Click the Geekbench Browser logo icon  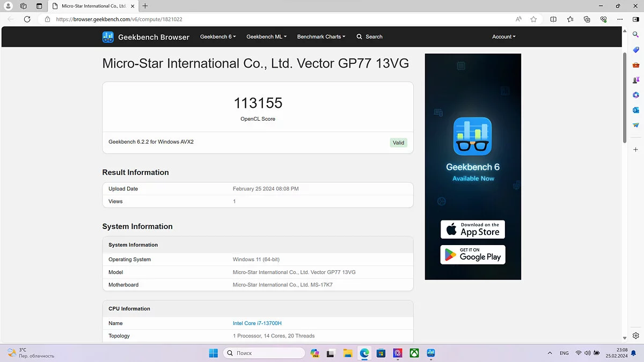pyautogui.click(x=108, y=37)
